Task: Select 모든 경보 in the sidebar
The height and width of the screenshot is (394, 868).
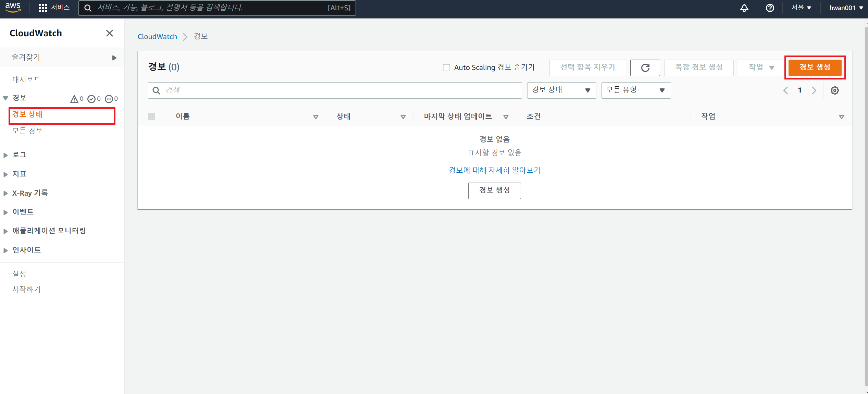Action: [x=27, y=131]
